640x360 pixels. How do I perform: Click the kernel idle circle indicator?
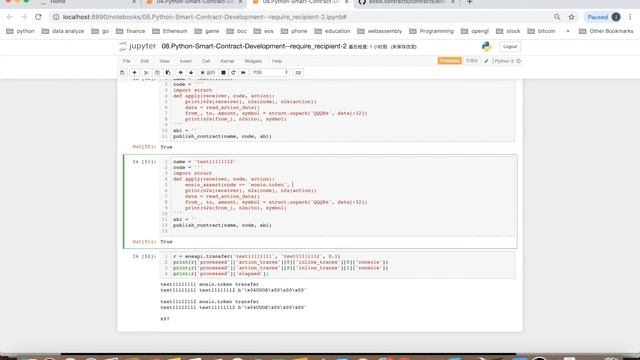(x=518, y=61)
